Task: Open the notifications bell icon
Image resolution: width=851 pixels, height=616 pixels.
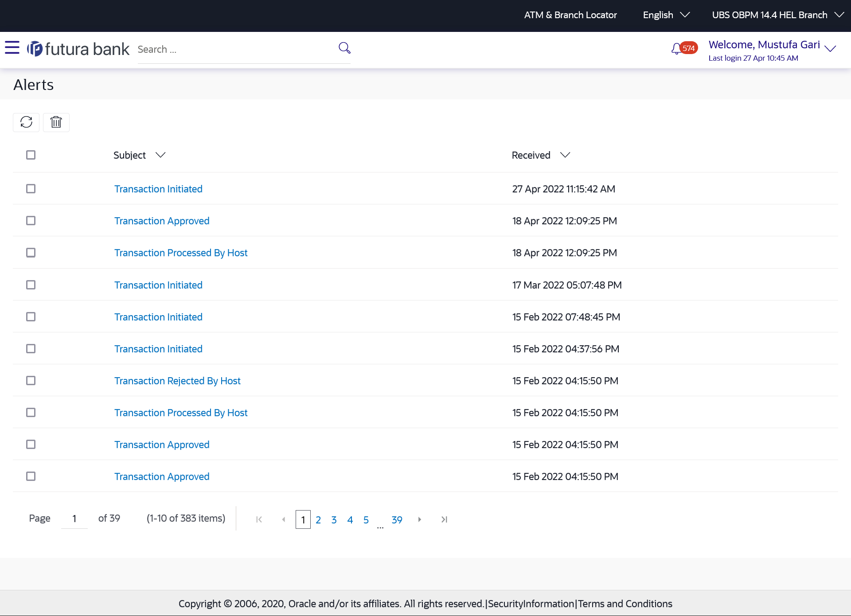Action: (x=676, y=49)
